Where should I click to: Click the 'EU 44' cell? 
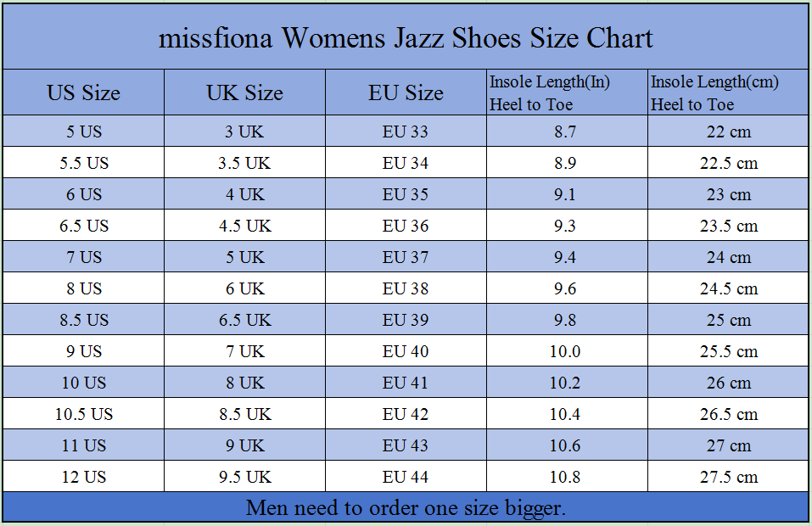[406, 477]
